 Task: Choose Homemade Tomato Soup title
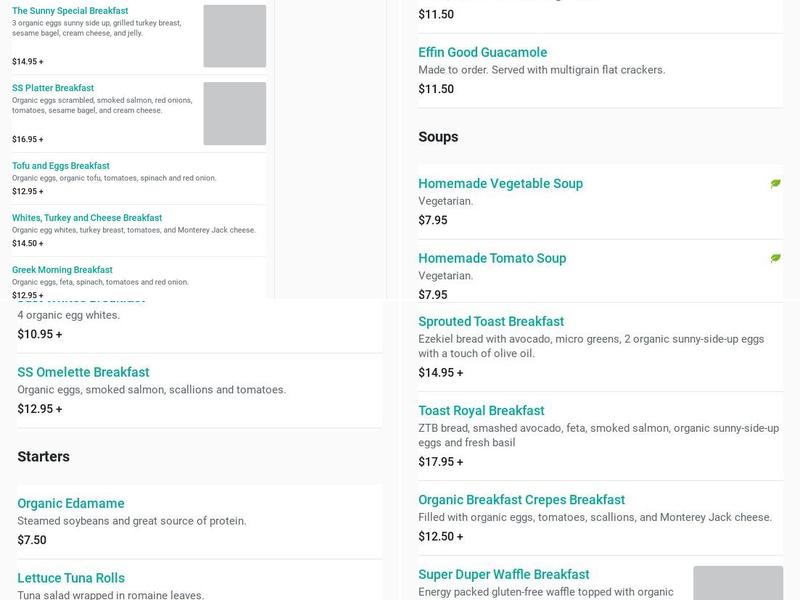492,258
